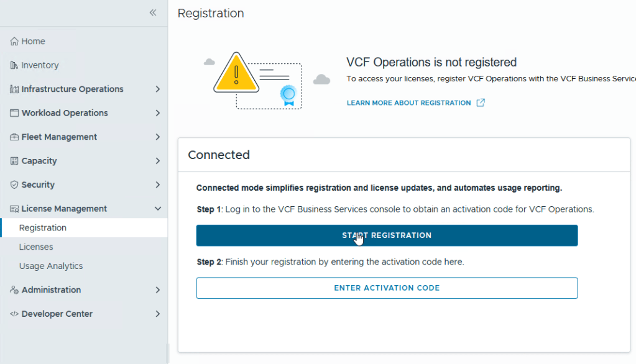Select Usage Analytics in the sidebar
The width and height of the screenshot is (636, 364).
tap(51, 266)
